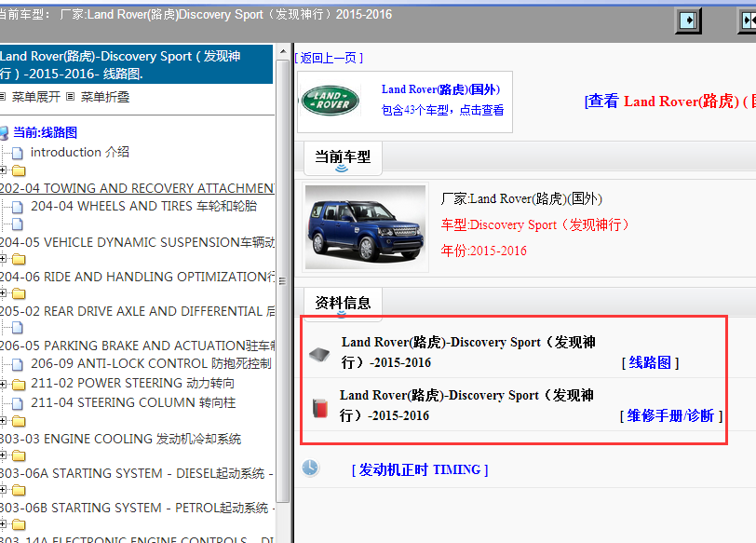756x543 pixels.
Task: Expand the folder above 303-03 ENGINE COOLING
Action: [3, 421]
